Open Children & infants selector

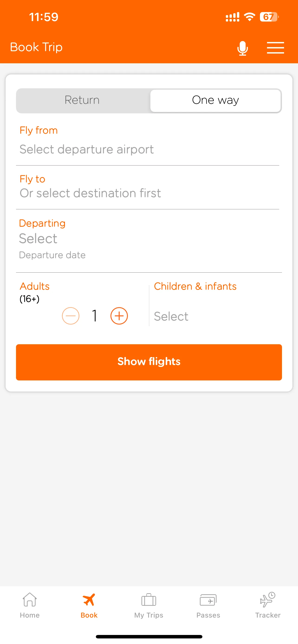tap(171, 316)
